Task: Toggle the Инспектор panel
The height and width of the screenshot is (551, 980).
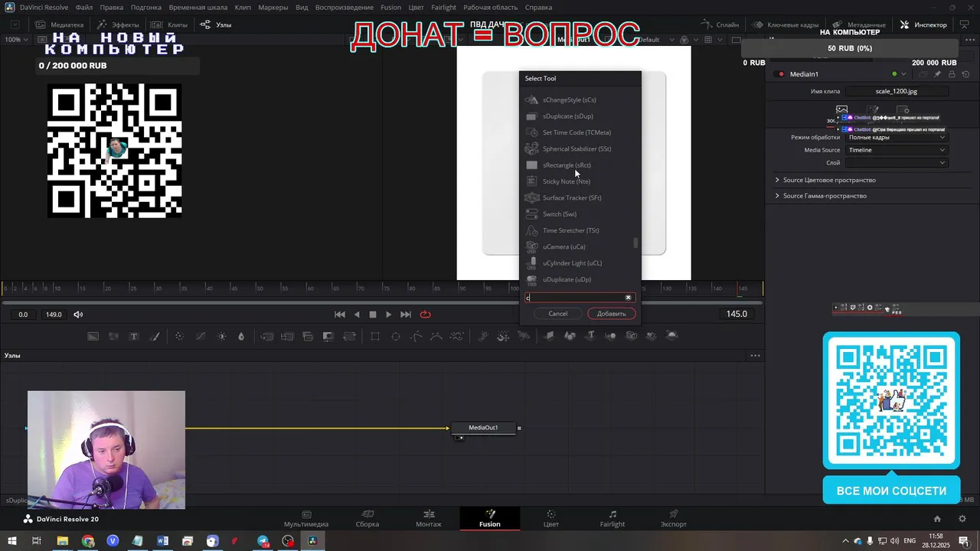Action: (x=924, y=24)
